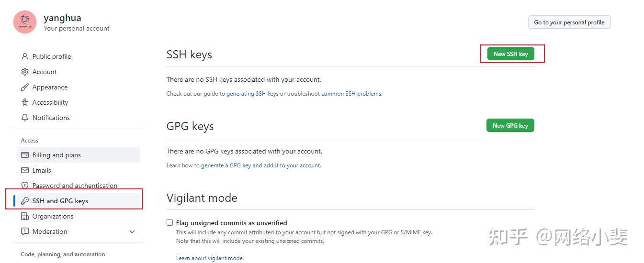The height and width of the screenshot is (263, 644).
Task: Click the yanghua profile avatar
Action: tap(25, 22)
